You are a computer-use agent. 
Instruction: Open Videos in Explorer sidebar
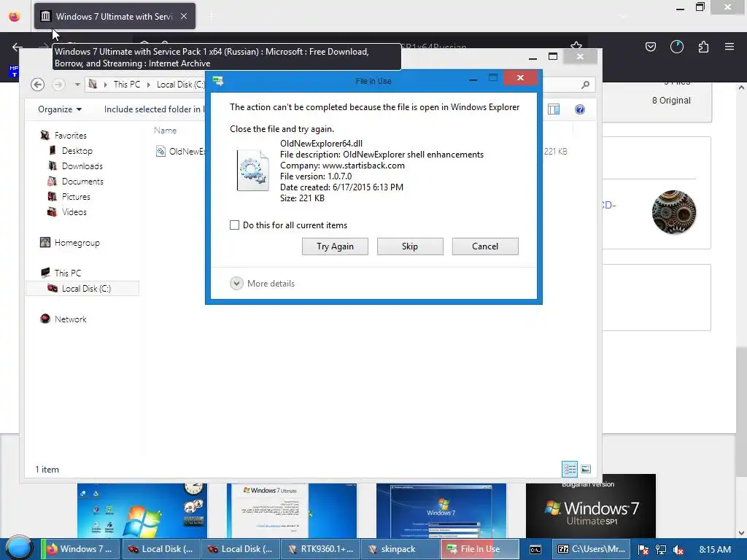(74, 212)
